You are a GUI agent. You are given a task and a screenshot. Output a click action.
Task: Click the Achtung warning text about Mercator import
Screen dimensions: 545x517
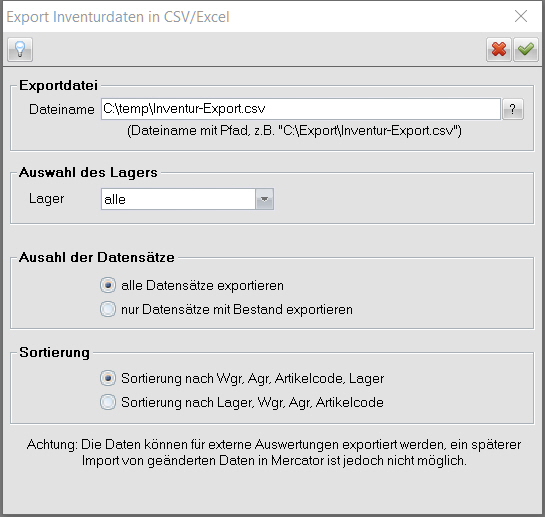click(x=274, y=452)
